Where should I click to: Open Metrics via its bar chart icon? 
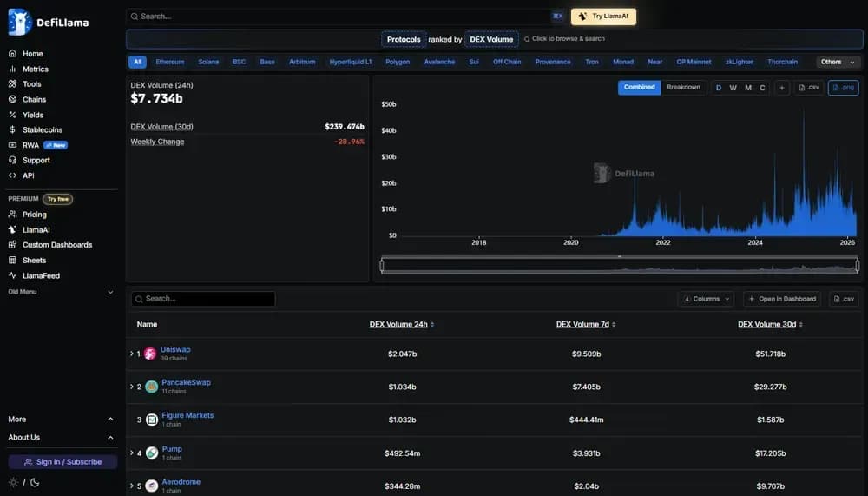click(x=13, y=69)
